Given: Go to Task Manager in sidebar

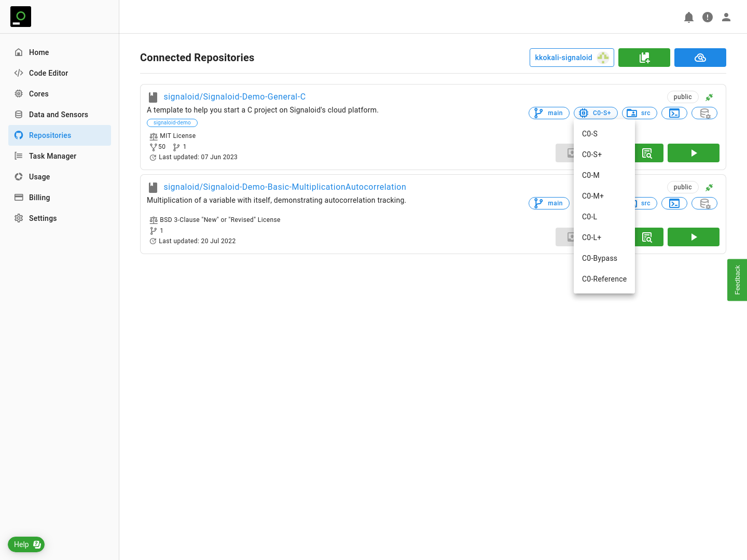Looking at the screenshot, I should point(52,156).
